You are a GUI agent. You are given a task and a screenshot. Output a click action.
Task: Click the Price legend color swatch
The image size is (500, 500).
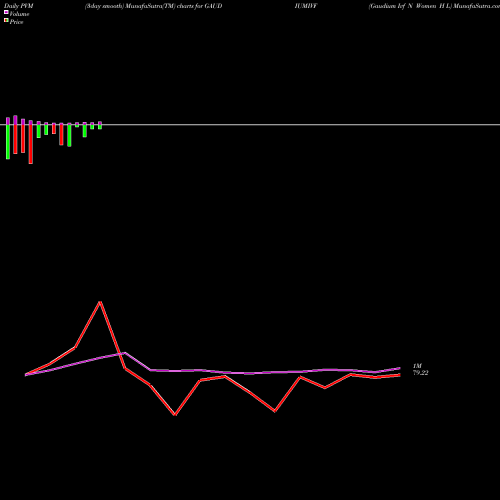point(6,20)
